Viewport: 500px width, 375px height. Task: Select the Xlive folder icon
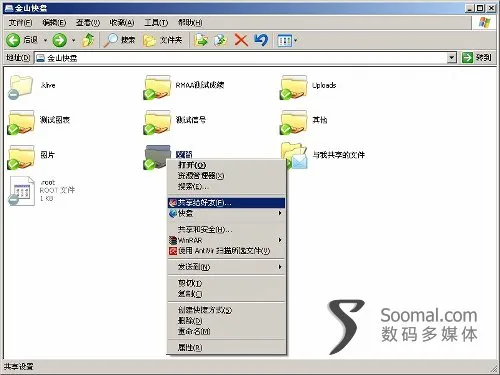20,87
